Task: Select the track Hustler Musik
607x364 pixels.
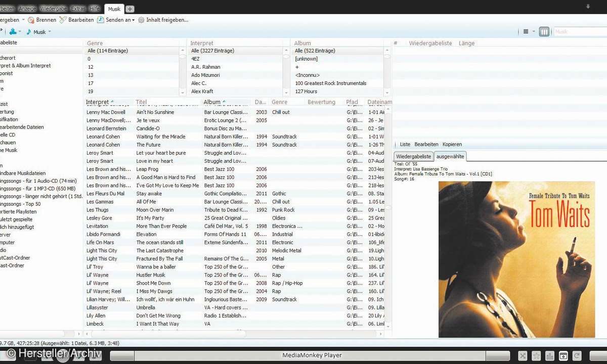Action: 151,275
